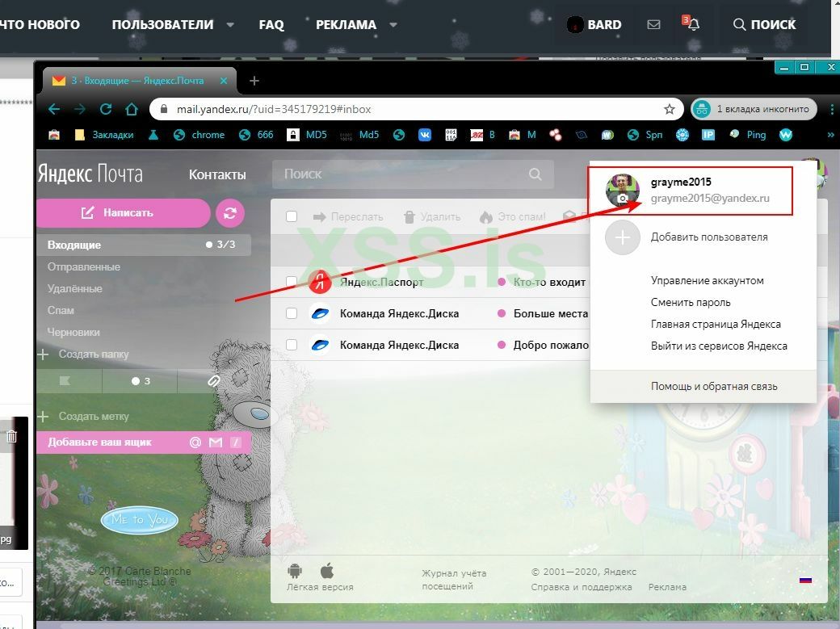The height and width of the screenshot is (629, 840).
Task: Toggle the select-all messages checkbox
Action: coord(292,216)
